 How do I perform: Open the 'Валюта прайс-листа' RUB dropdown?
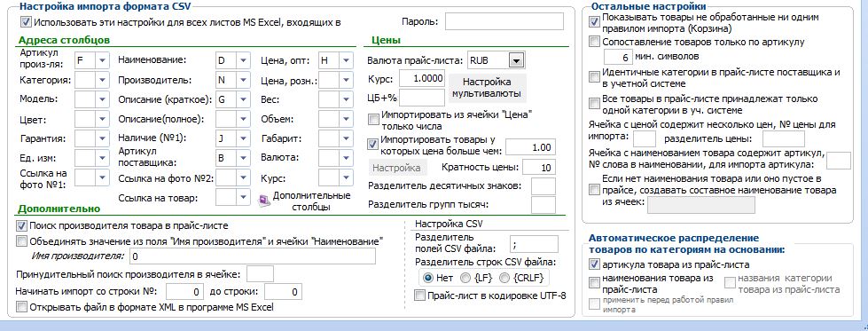(x=516, y=59)
